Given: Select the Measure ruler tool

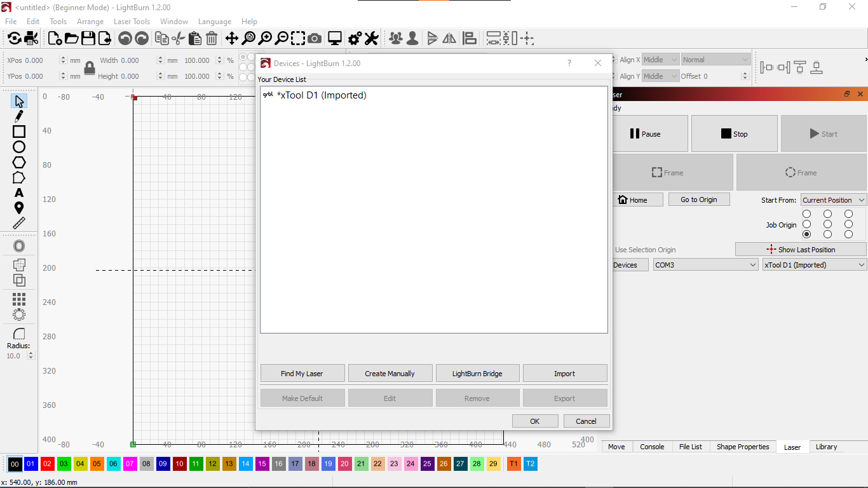Looking at the screenshot, I should [19, 223].
